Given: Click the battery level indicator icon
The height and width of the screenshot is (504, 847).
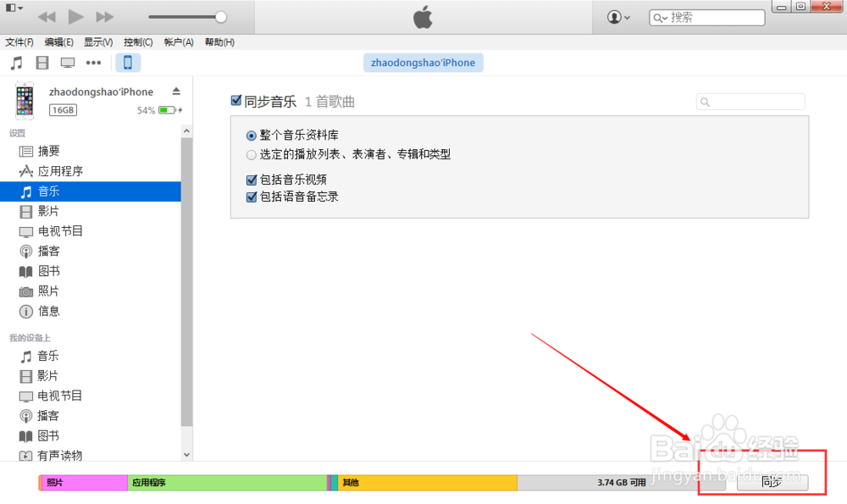Looking at the screenshot, I should coord(167,110).
